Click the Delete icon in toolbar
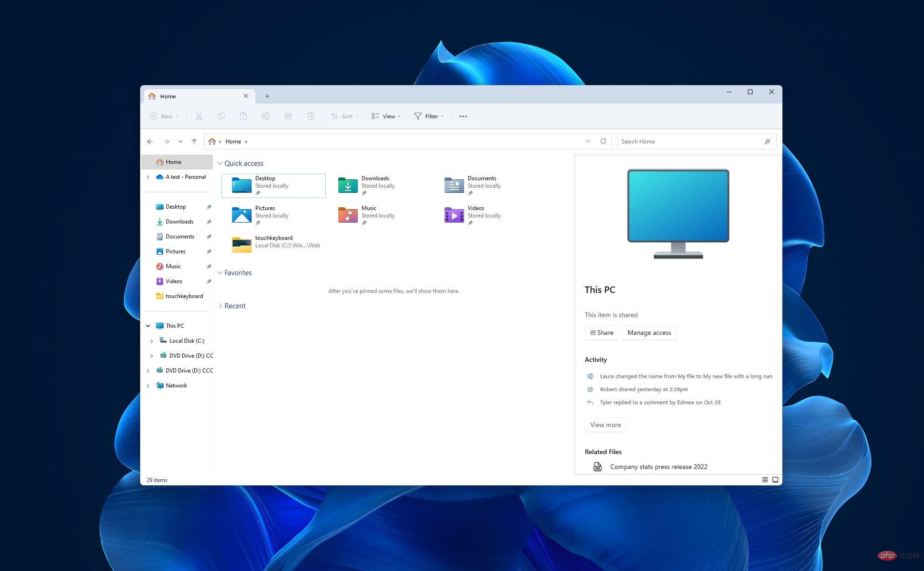Image resolution: width=924 pixels, height=571 pixels. point(310,116)
